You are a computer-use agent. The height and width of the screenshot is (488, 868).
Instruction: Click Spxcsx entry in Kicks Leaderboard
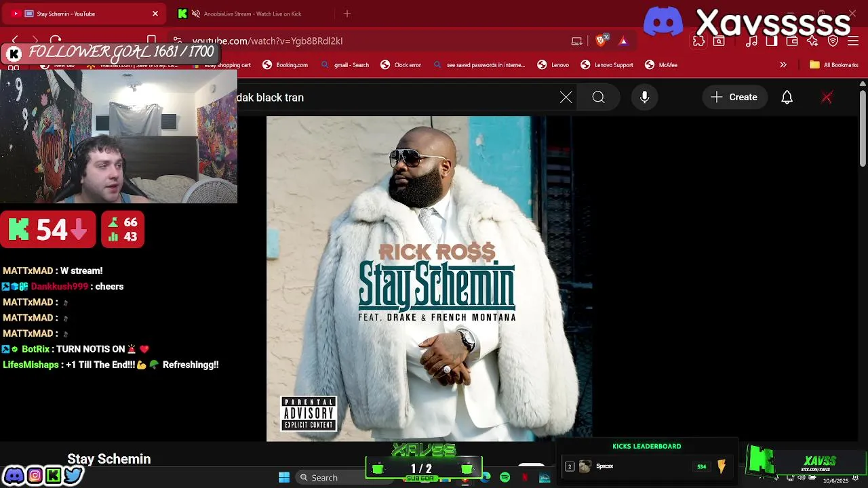pyautogui.click(x=648, y=466)
